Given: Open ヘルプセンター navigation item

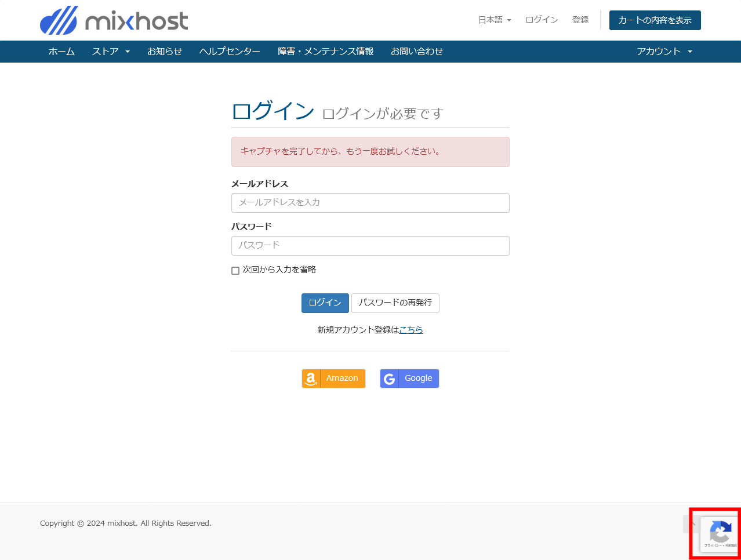Looking at the screenshot, I should [230, 52].
